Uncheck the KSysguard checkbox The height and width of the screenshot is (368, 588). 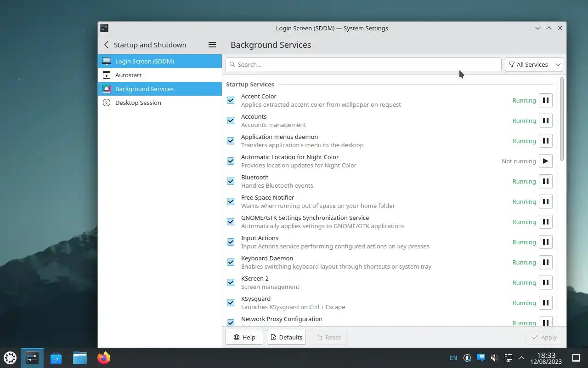tap(231, 303)
